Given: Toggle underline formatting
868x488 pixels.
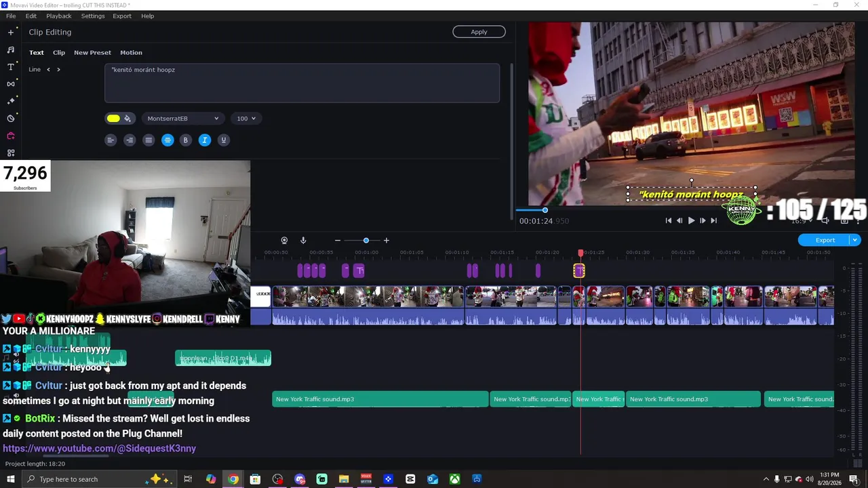Looking at the screenshot, I should pos(223,140).
